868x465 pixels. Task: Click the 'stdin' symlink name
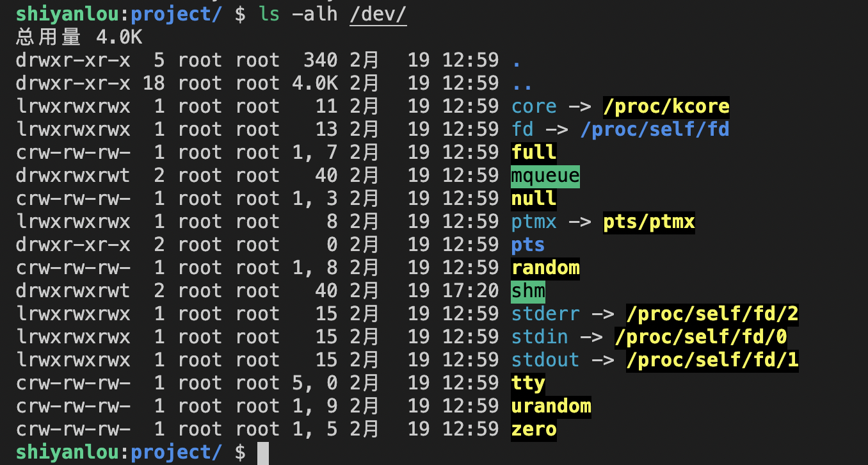(x=540, y=337)
